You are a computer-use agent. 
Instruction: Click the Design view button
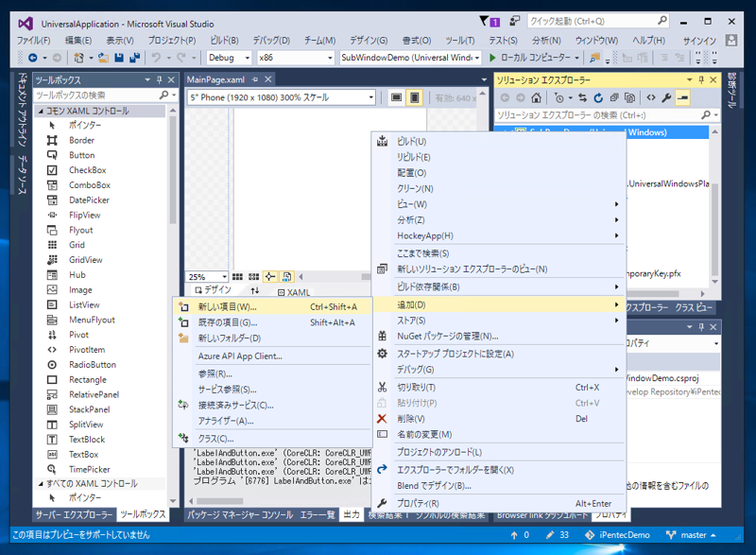[214, 290]
